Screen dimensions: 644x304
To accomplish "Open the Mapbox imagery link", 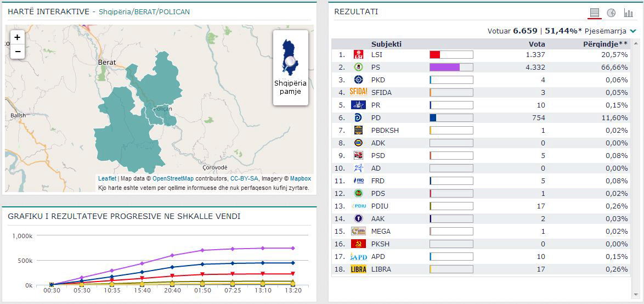I will [300, 178].
